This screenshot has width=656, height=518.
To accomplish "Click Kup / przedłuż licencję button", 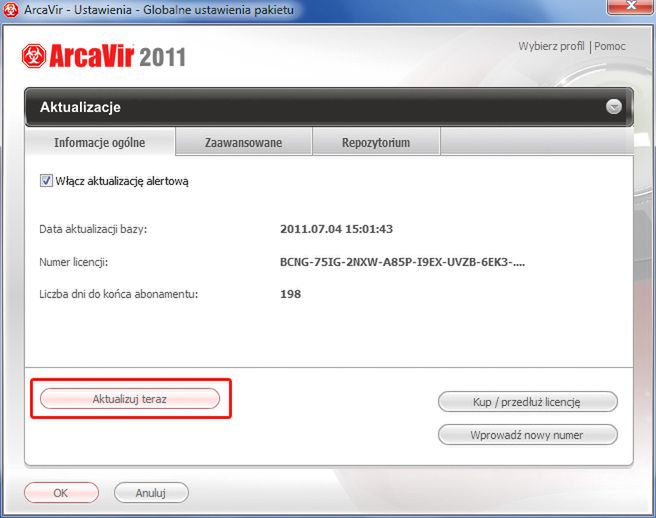I will point(528,402).
